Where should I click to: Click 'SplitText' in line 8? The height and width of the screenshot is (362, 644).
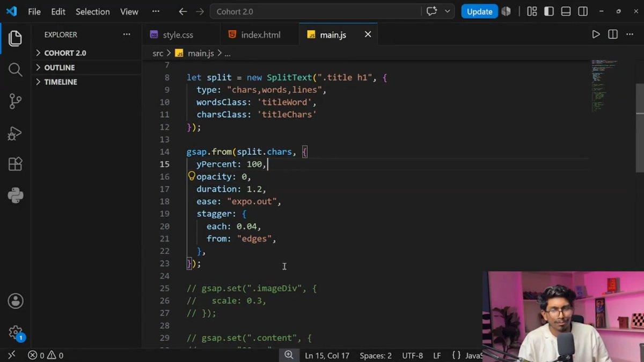pyautogui.click(x=289, y=77)
